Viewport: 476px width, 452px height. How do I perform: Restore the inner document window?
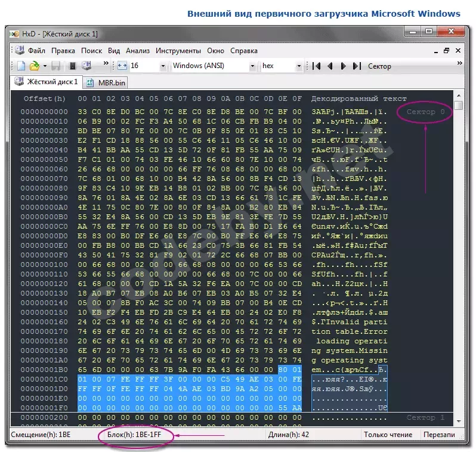click(446, 51)
